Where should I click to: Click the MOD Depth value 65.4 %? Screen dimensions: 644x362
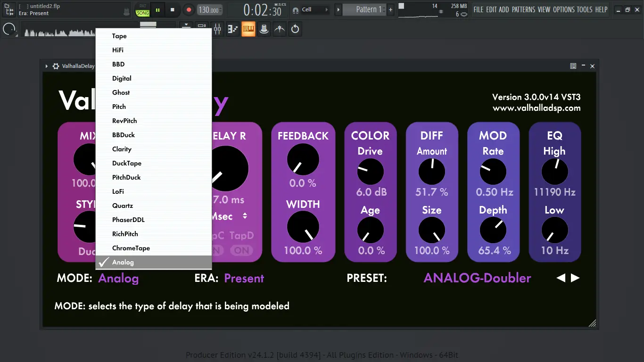click(495, 250)
